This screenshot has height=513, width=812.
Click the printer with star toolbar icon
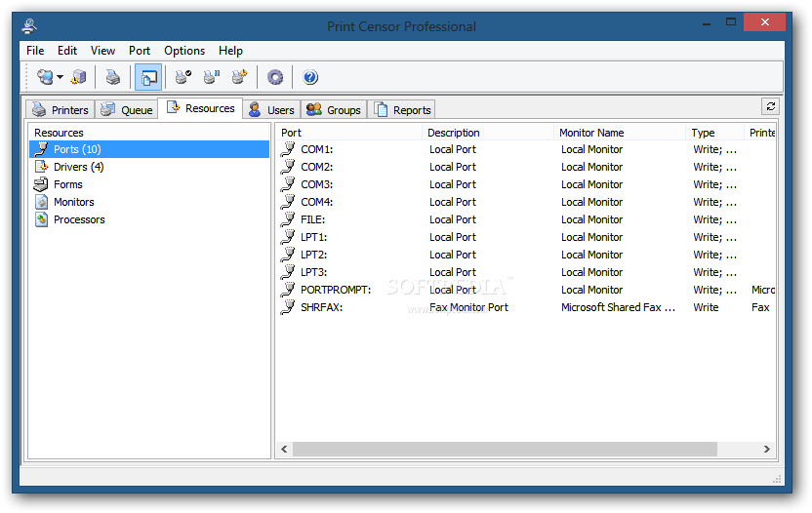click(x=239, y=77)
